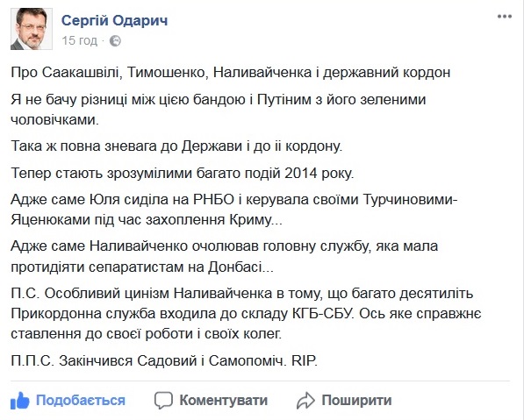Image resolution: width=524 pixels, height=420 pixels.
Task: Click the Подобається like label
Action: coord(81,400)
